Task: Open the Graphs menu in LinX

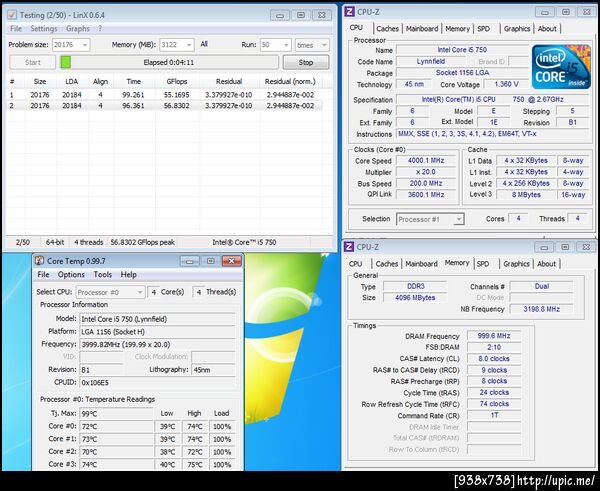Action: 78,29
